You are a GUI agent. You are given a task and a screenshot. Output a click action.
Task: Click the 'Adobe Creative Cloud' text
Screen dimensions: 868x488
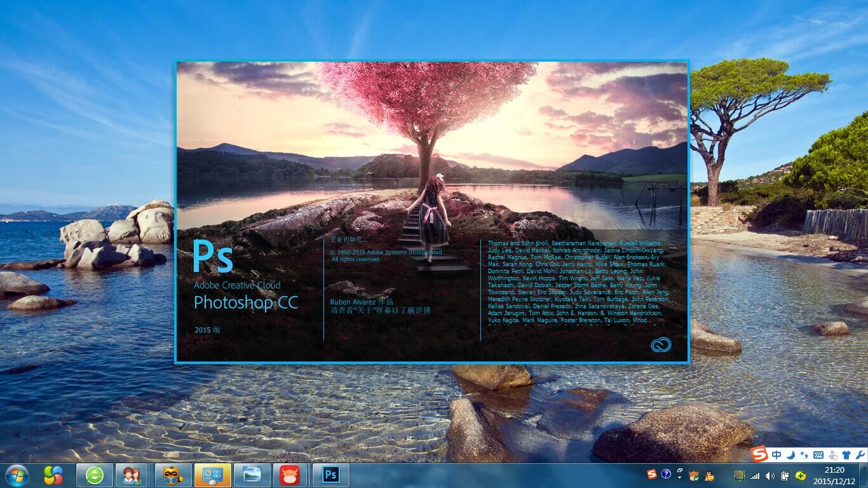[x=237, y=285]
